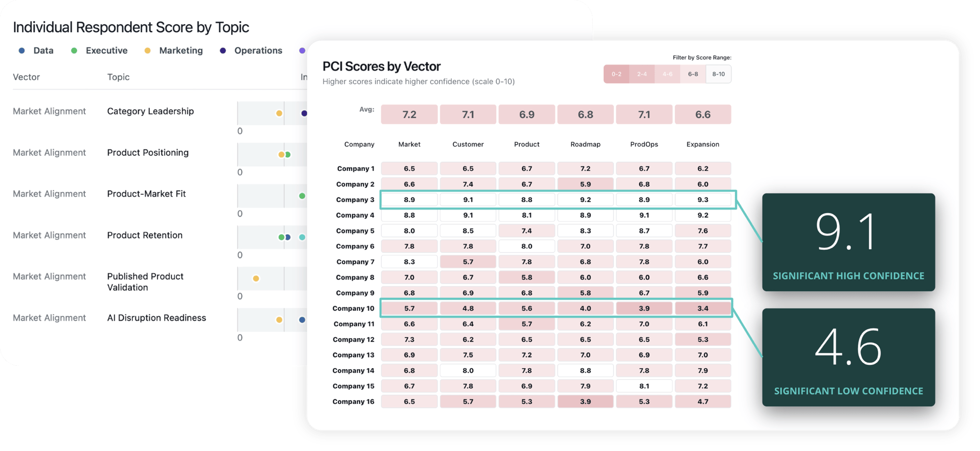The width and height of the screenshot is (980, 451).
Task: Sort by the Expansion column header
Action: click(x=703, y=144)
